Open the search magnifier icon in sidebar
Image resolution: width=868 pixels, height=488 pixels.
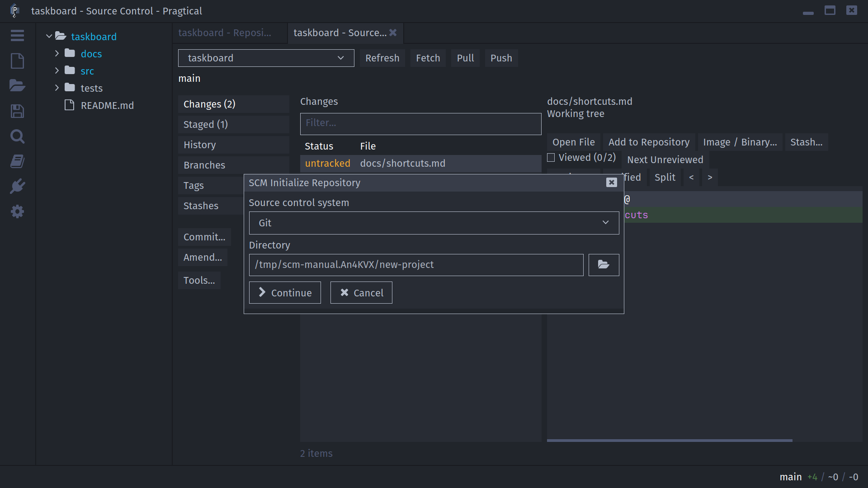tap(17, 136)
